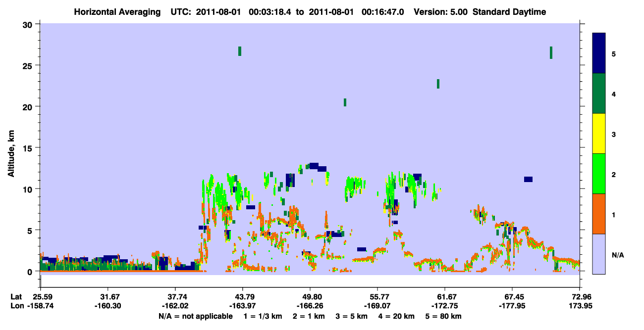Click the yellow level 3 colorbar segment
644x330 pixels.
(x=599, y=134)
